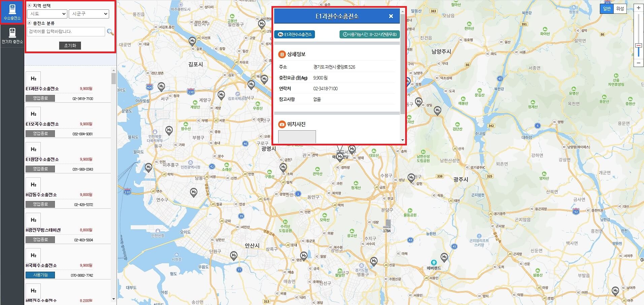
Task: Click the 지역 선택 arrow icon
Action: [29, 5]
